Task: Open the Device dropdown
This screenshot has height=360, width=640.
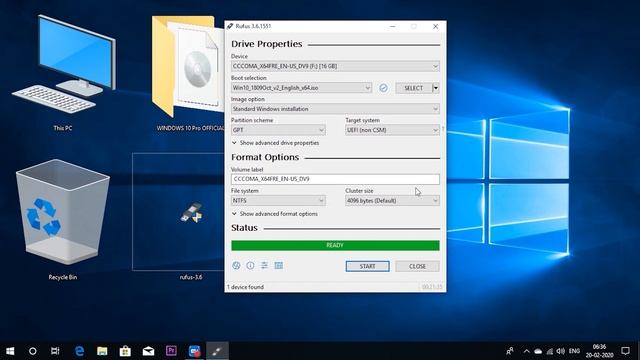Action: (x=335, y=66)
